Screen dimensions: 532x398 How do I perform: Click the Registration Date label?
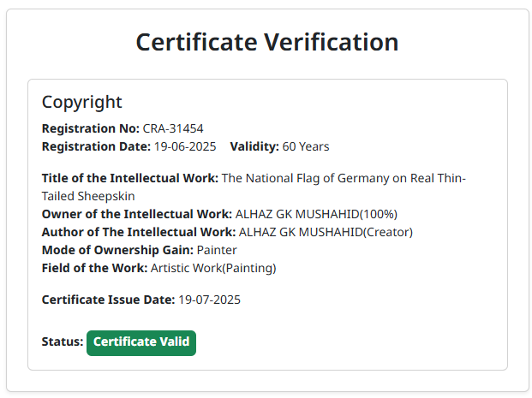[x=96, y=146]
